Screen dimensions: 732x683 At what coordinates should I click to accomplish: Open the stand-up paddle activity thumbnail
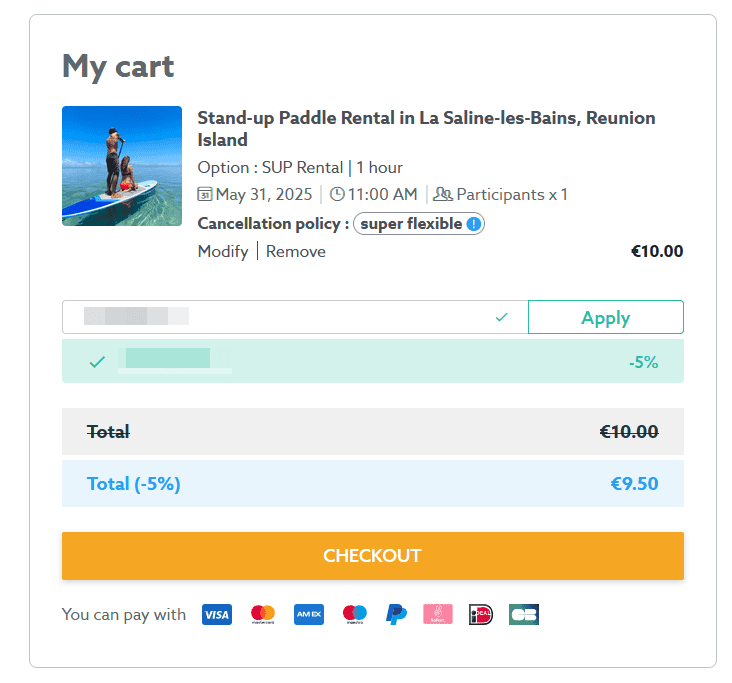click(122, 166)
